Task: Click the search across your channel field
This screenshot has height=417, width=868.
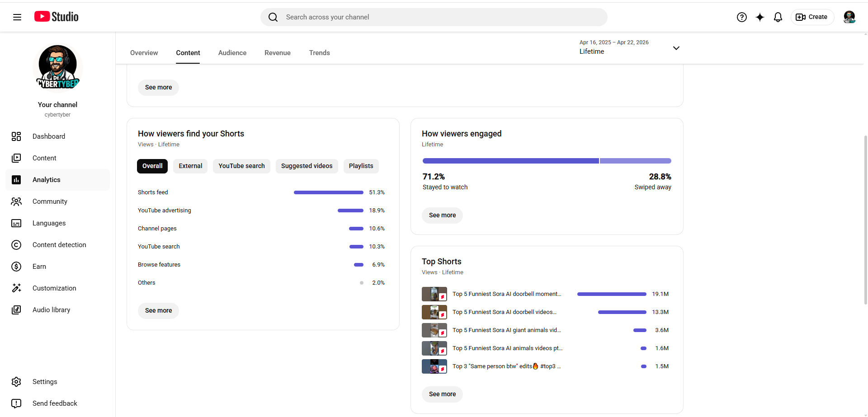Action: click(434, 17)
